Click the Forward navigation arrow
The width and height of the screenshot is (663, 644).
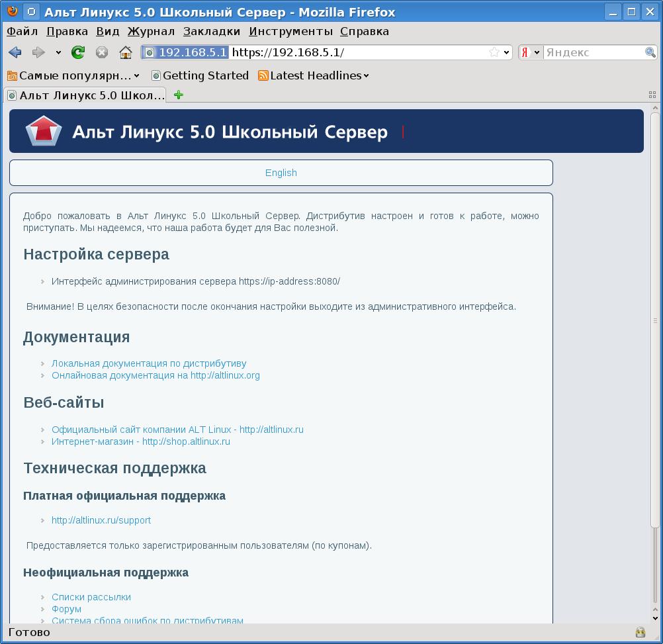click(38, 52)
